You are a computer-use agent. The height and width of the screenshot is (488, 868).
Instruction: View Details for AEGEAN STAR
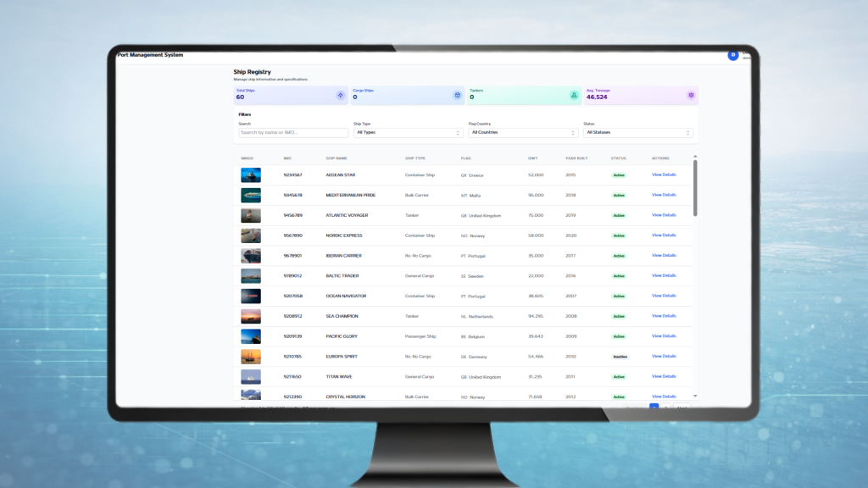664,175
